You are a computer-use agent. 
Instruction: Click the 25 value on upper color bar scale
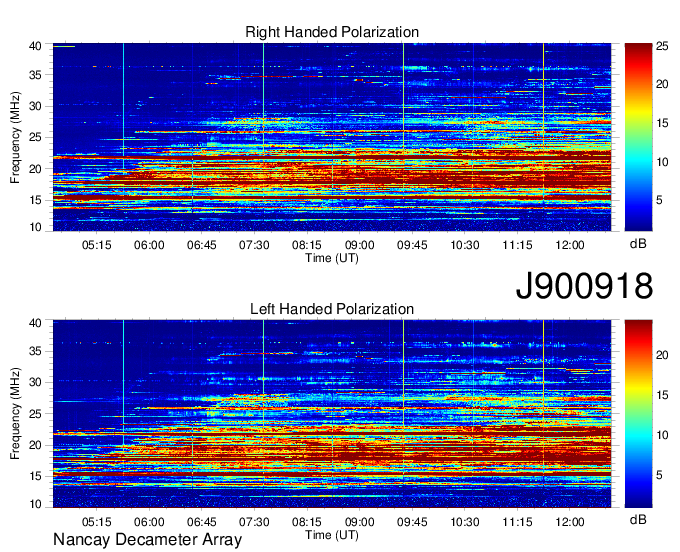tap(662, 46)
